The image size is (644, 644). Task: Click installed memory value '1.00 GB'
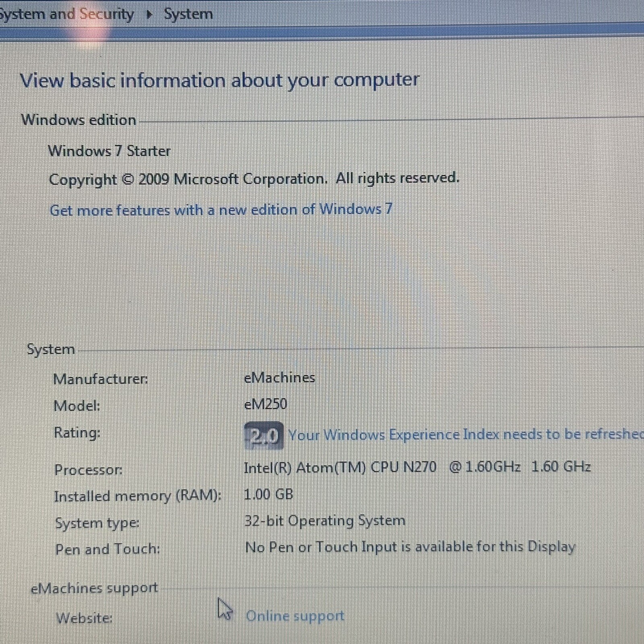pyautogui.click(x=268, y=494)
